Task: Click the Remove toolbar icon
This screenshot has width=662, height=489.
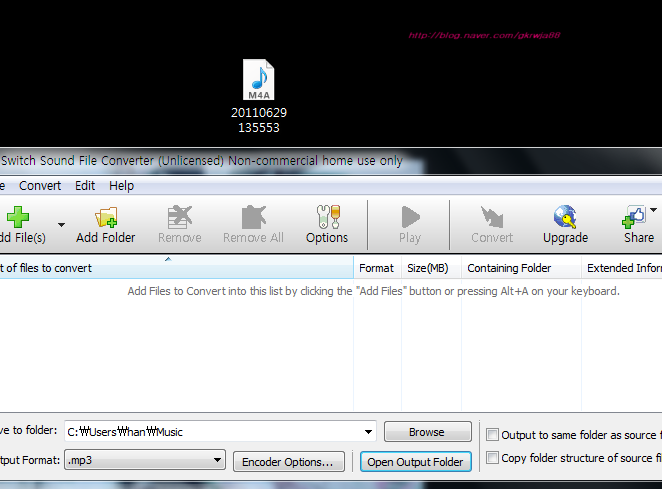Action: [180, 217]
